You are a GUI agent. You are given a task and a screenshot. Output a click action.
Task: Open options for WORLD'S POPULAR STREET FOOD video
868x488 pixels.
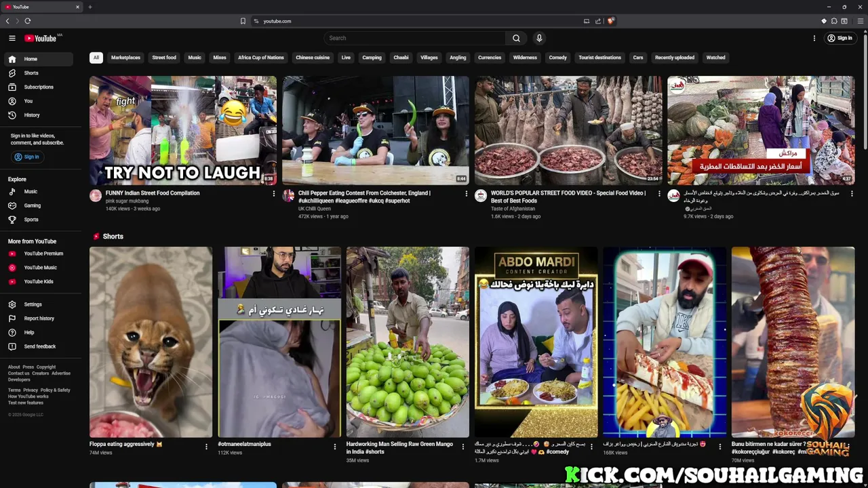coord(659,194)
